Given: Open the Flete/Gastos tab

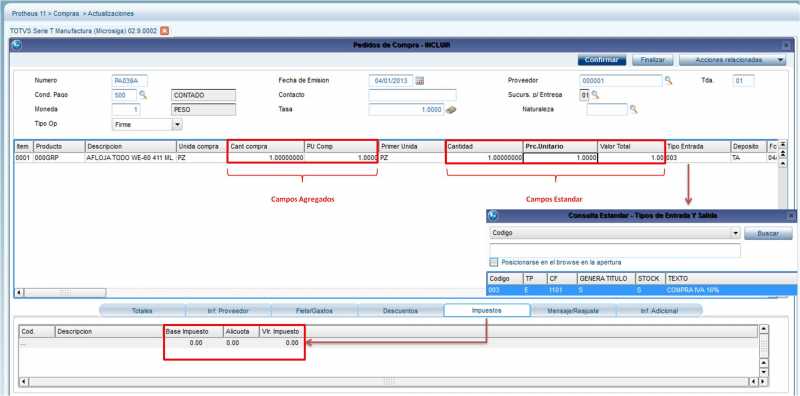Looking at the screenshot, I should tap(314, 310).
